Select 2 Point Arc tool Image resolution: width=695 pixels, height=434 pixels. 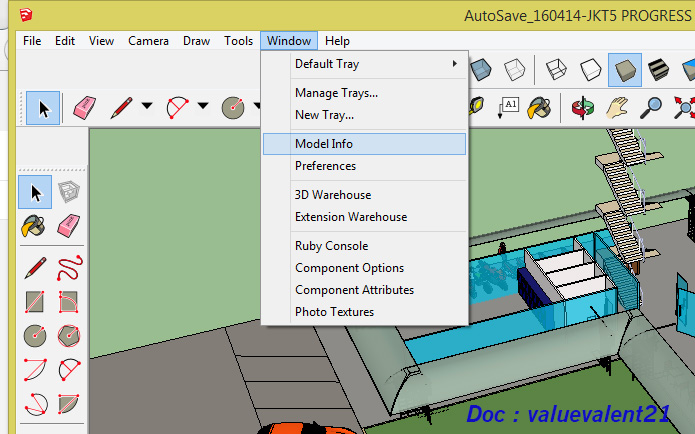pos(69,370)
